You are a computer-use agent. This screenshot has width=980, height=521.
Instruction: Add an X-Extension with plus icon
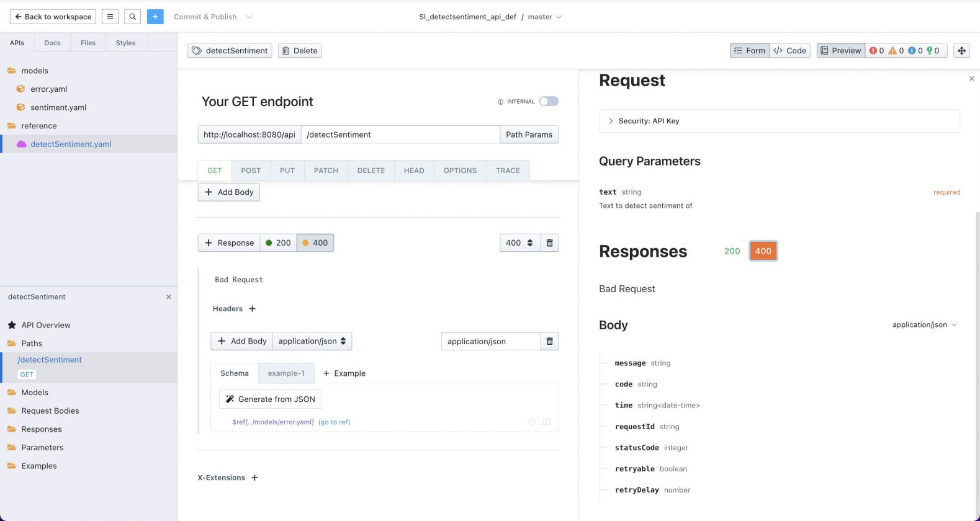(254, 478)
